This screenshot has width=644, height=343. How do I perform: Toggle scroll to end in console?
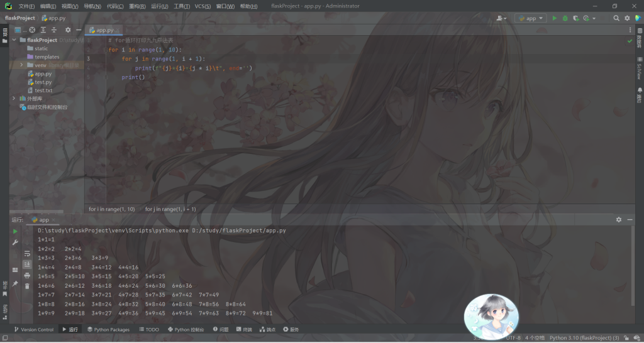point(27,264)
